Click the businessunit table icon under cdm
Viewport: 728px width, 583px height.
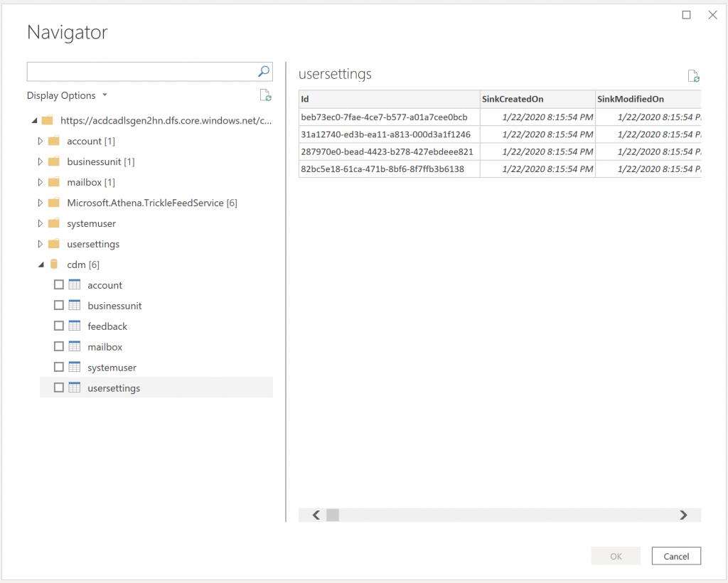[x=74, y=306]
